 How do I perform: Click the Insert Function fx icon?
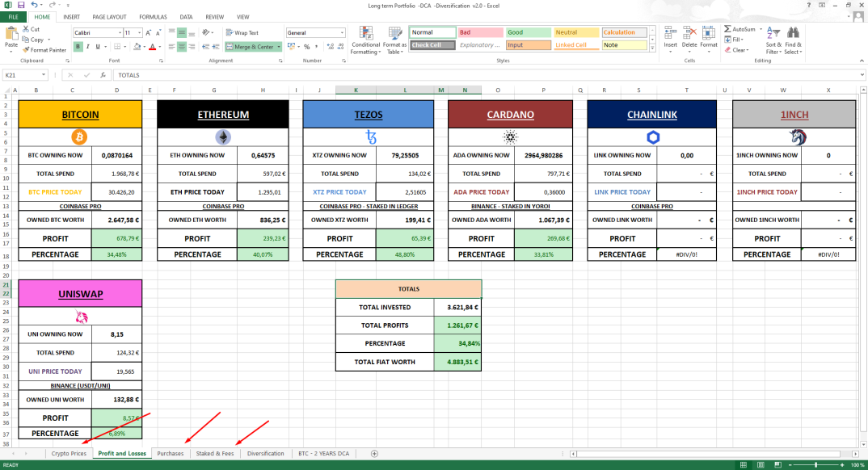coord(103,75)
